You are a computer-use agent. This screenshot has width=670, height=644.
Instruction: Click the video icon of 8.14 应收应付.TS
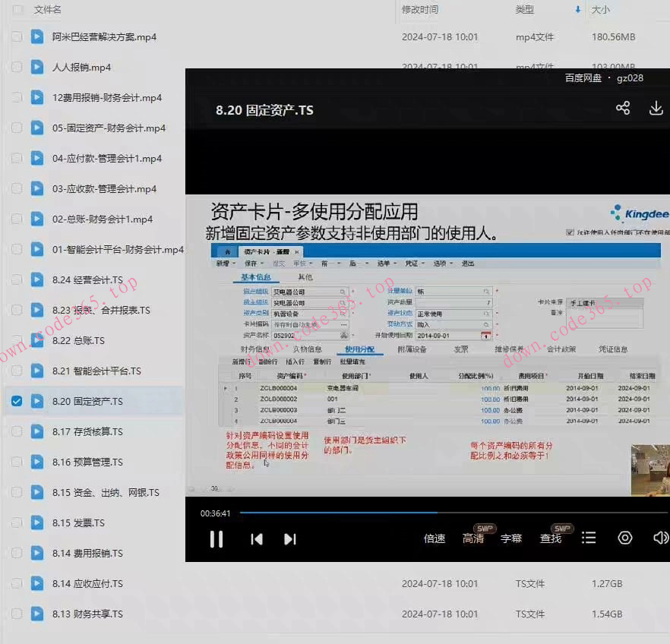[37, 583]
